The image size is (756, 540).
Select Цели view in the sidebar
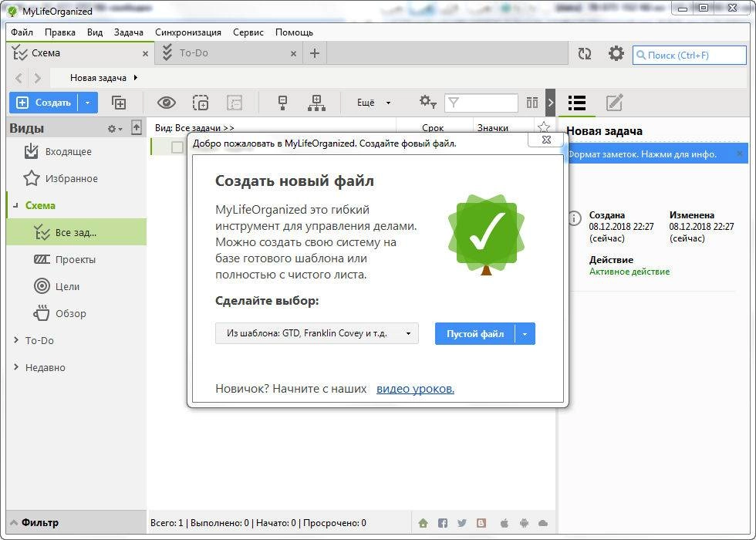(67, 286)
